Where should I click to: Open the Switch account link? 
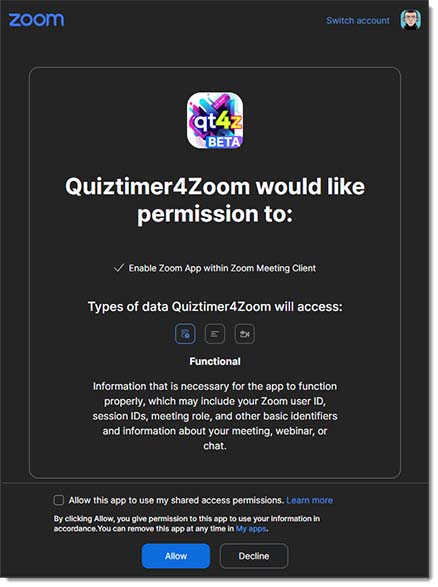tap(358, 21)
